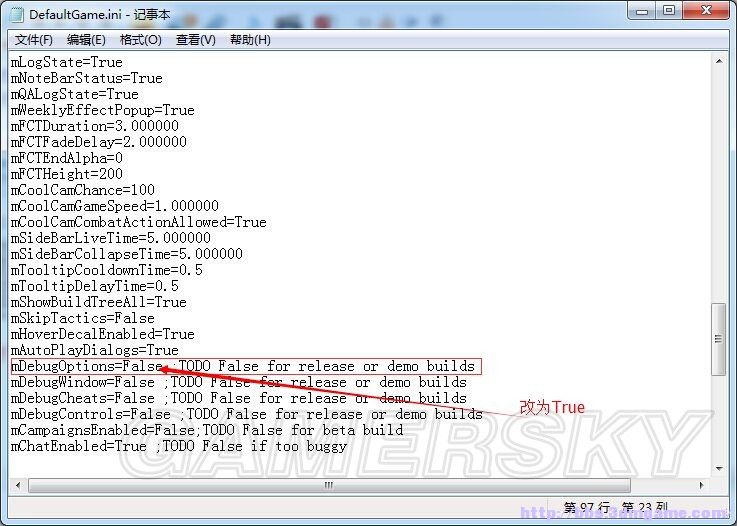Open the 帮助(H) menu
This screenshot has height=526, width=737.
coord(250,40)
